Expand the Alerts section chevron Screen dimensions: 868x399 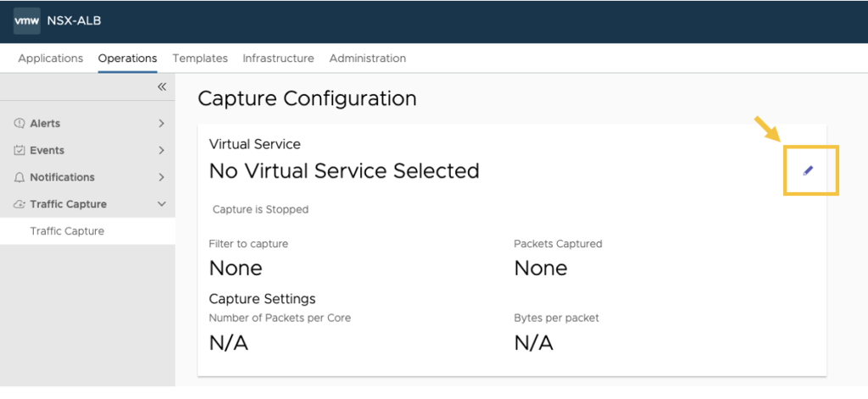coord(161,124)
